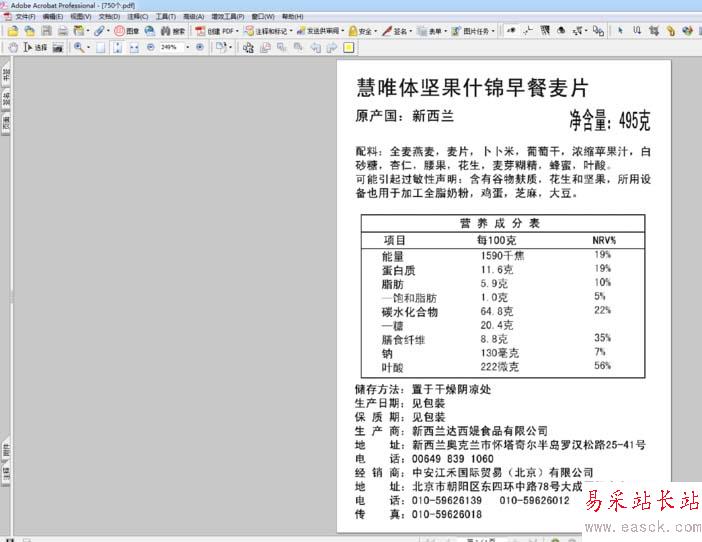
Task: Click the 碳水化合物 row label
Action: [410, 312]
